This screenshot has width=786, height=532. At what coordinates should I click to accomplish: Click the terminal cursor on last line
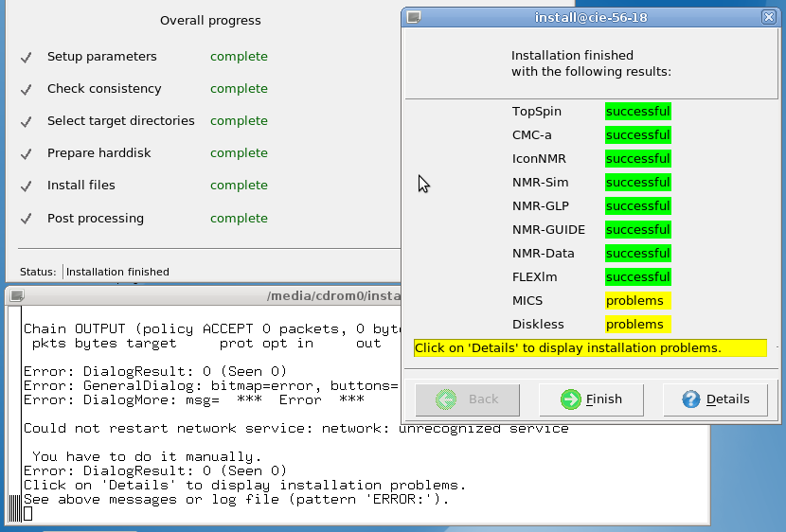28,513
